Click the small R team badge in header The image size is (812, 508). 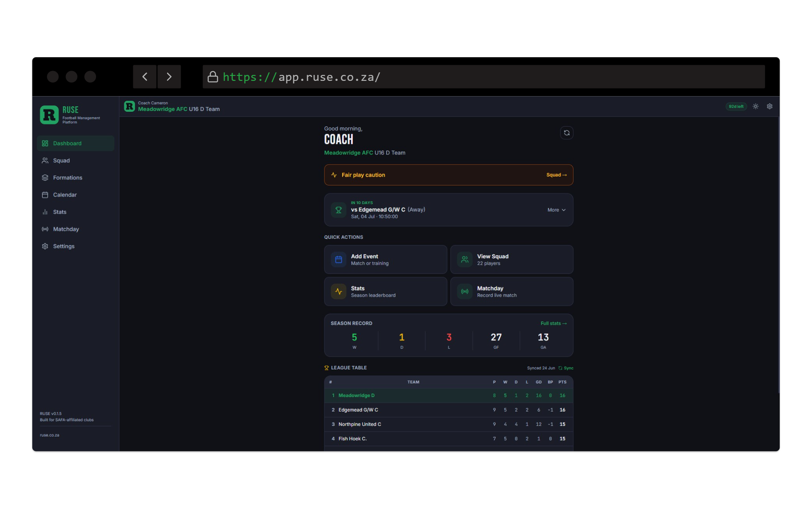click(129, 106)
